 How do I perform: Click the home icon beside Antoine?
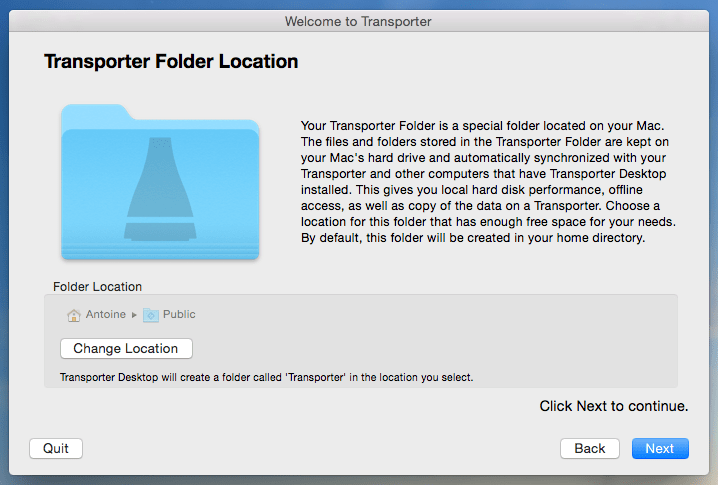point(74,315)
